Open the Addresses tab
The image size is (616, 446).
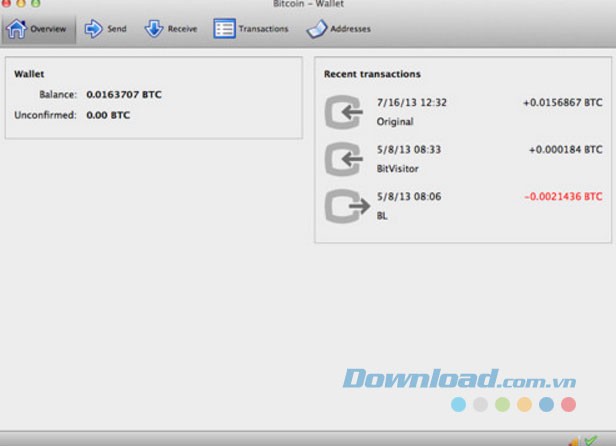[x=338, y=29]
